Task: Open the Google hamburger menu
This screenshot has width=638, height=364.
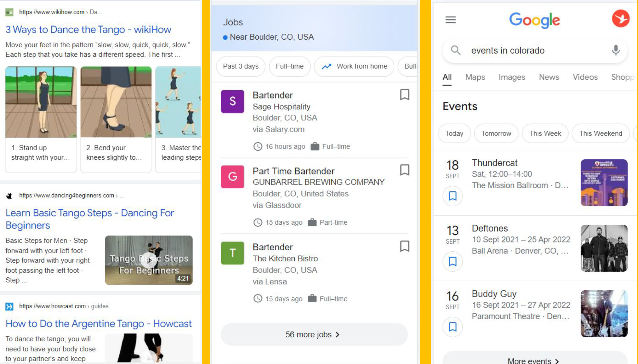Action: 450,20
